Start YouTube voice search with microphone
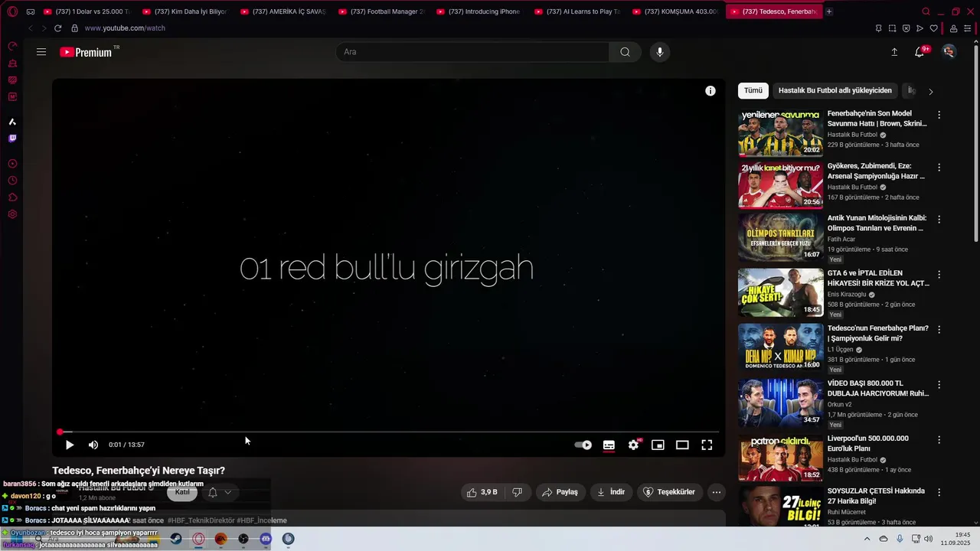Viewport: 980px width, 551px height. [660, 52]
